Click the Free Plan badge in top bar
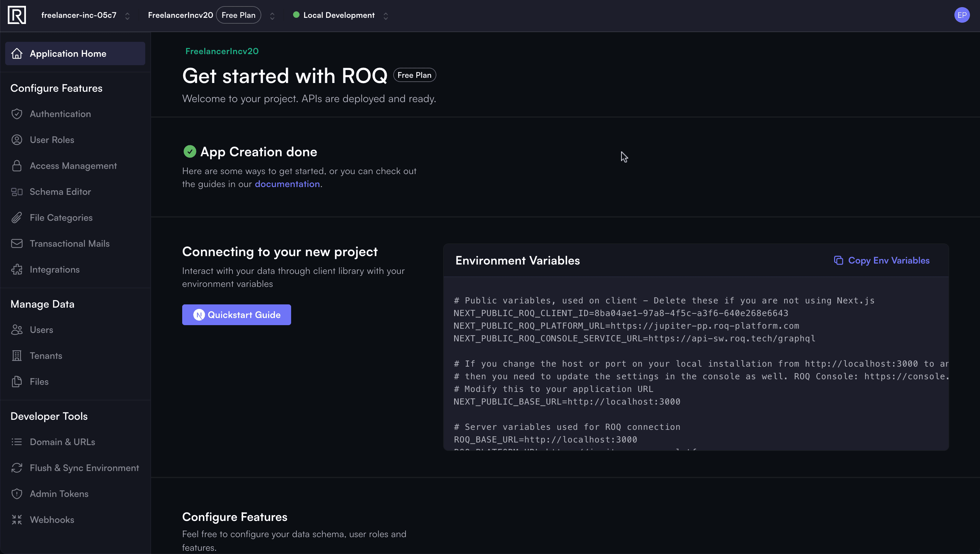This screenshot has height=554, width=980. coord(239,15)
